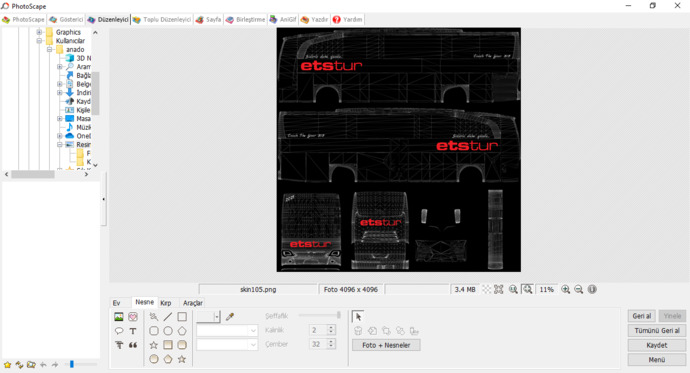Choose the outlined circle tool
This screenshot has width=690, height=373.
coord(168,331)
